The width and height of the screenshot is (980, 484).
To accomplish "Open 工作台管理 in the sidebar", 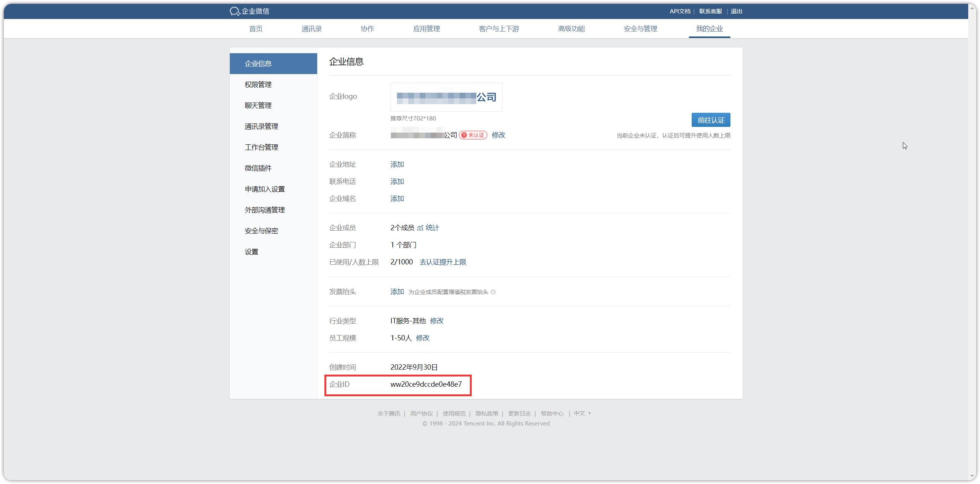I will [273, 147].
